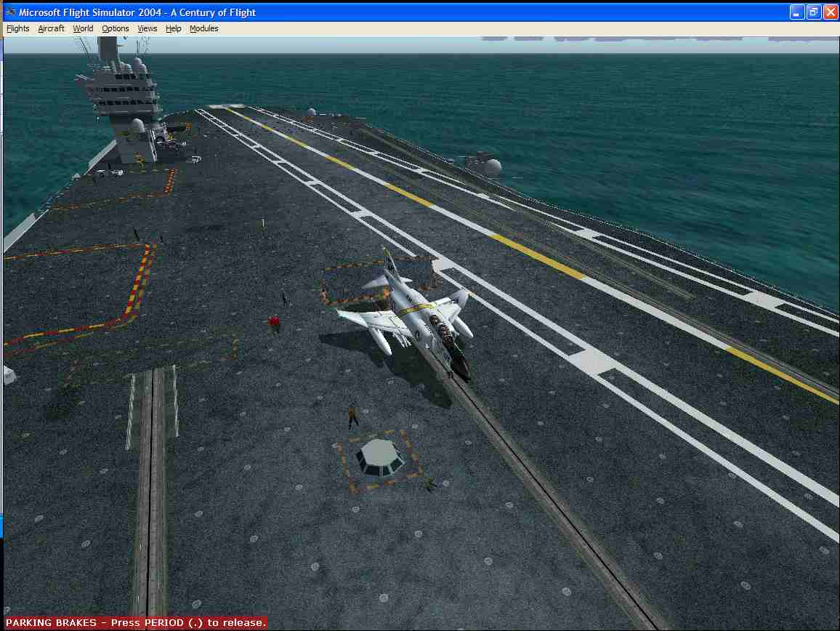The height and width of the screenshot is (631, 840).
Task: Open the Modules menu
Action: click(203, 28)
